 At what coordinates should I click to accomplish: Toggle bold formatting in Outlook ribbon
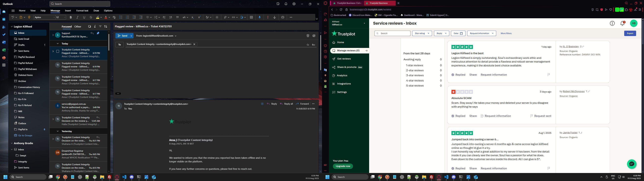[71, 17]
